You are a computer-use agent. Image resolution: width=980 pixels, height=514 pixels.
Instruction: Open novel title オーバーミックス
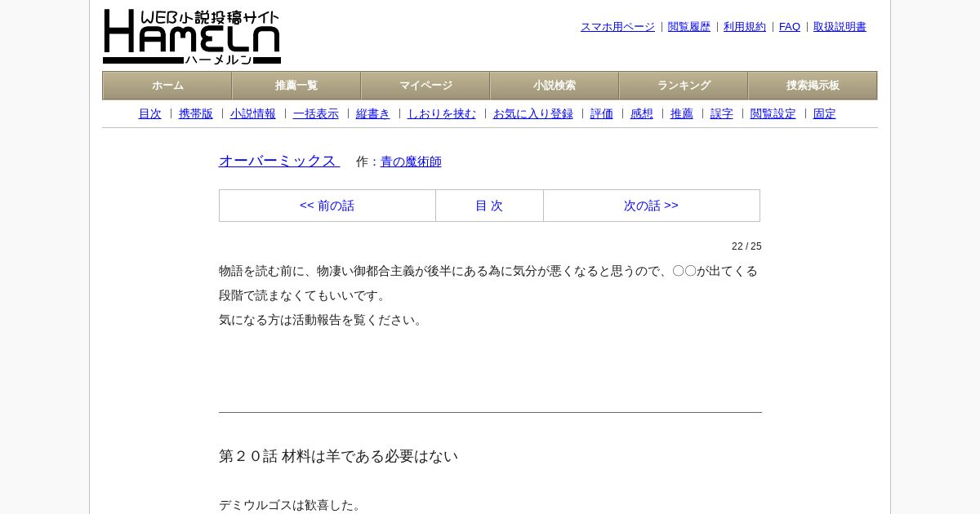coord(279,161)
